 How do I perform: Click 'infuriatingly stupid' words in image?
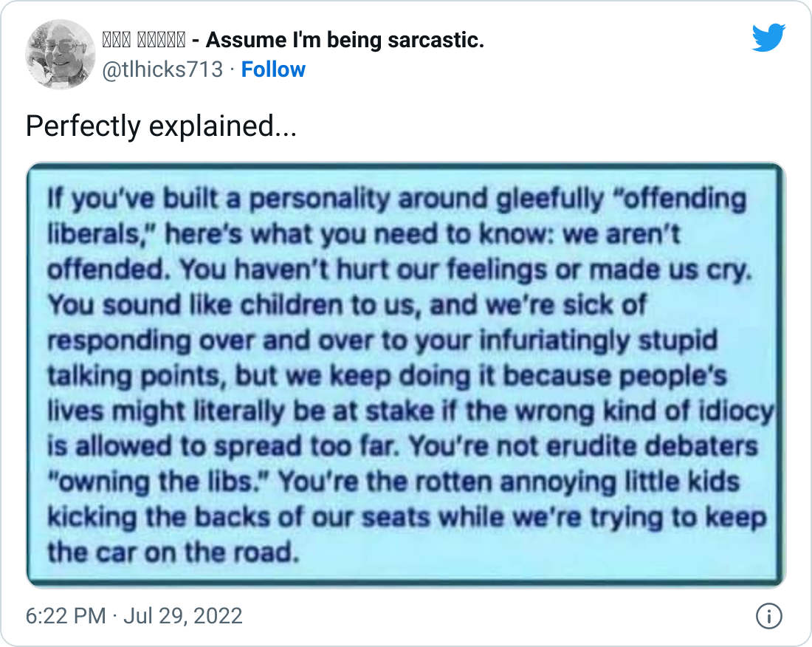(x=598, y=340)
